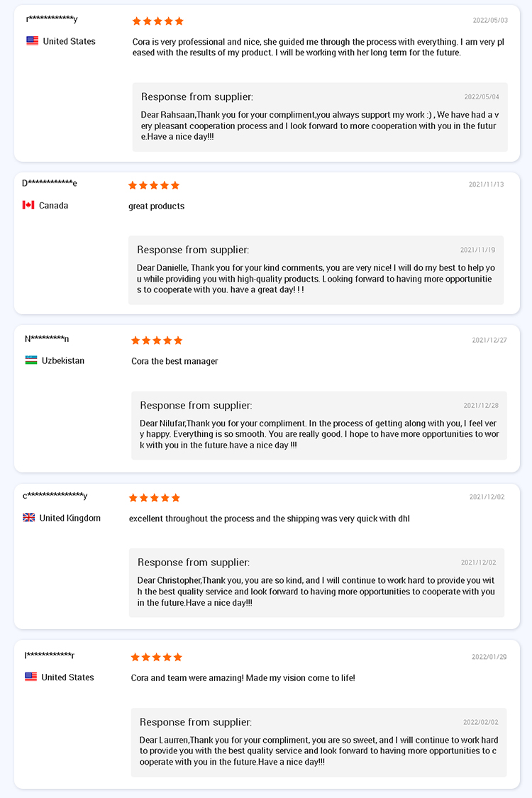Image resolution: width=532 pixels, height=798 pixels.
Task: Click the 'great products' review text
Action: point(156,206)
